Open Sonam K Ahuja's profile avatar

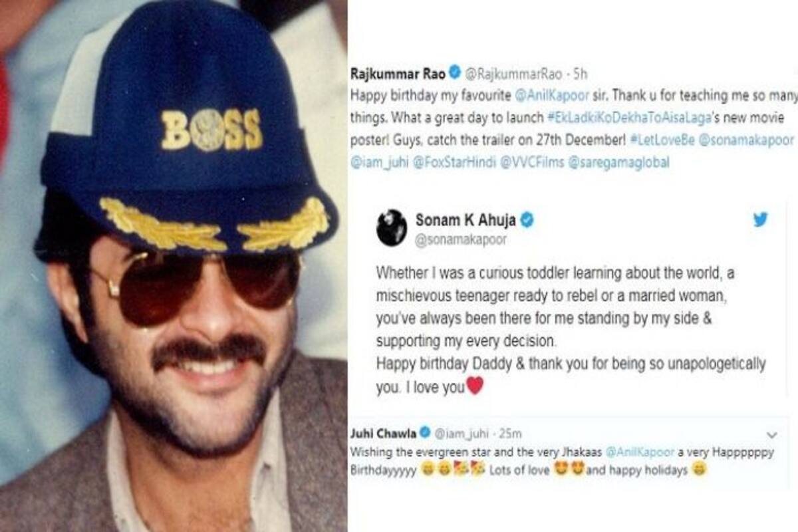[x=392, y=227]
